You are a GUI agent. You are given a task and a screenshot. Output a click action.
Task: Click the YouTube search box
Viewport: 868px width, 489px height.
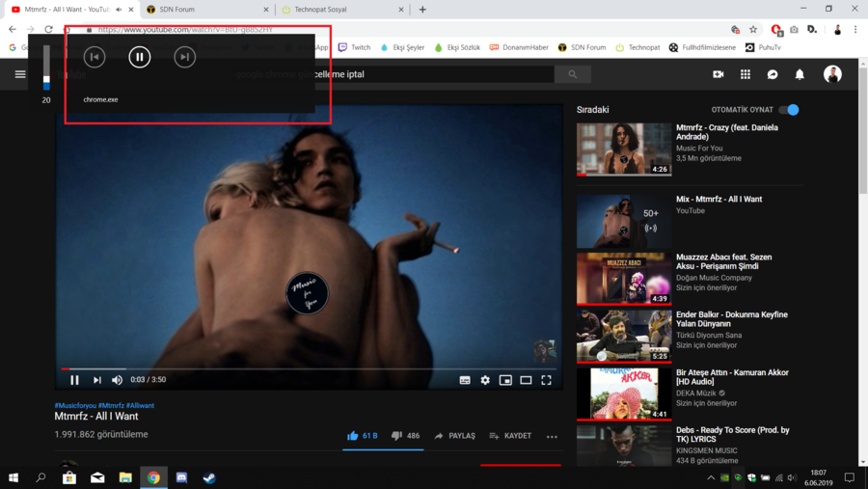tap(394, 74)
